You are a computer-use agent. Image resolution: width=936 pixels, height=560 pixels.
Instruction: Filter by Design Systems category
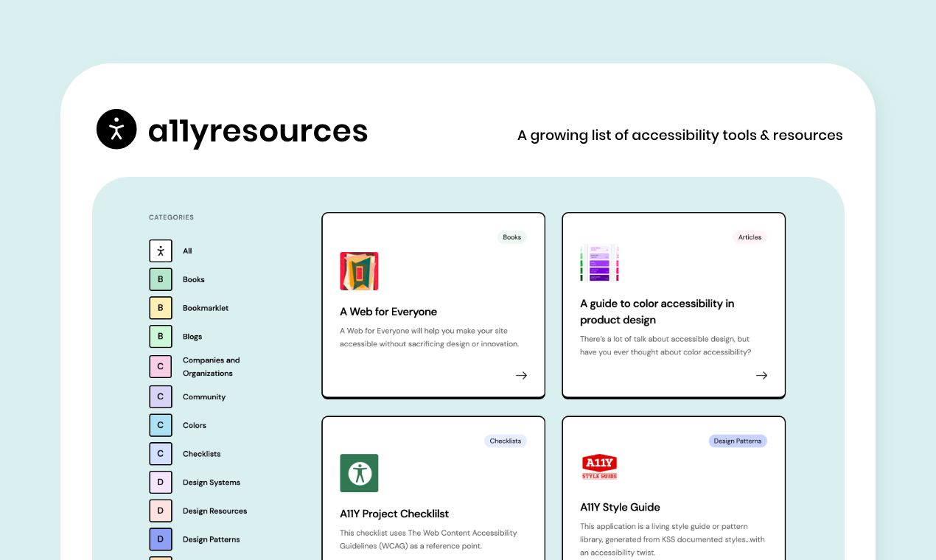pos(212,483)
